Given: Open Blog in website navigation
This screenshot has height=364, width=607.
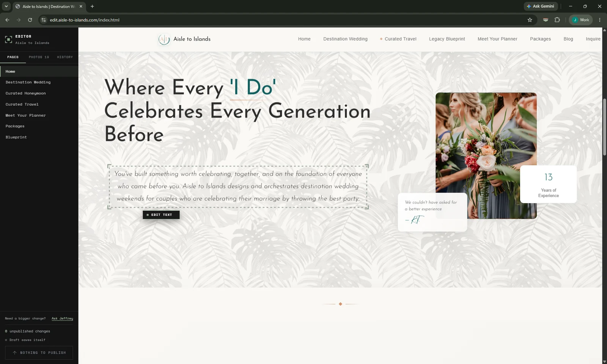Looking at the screenshot, I should 568,39.
